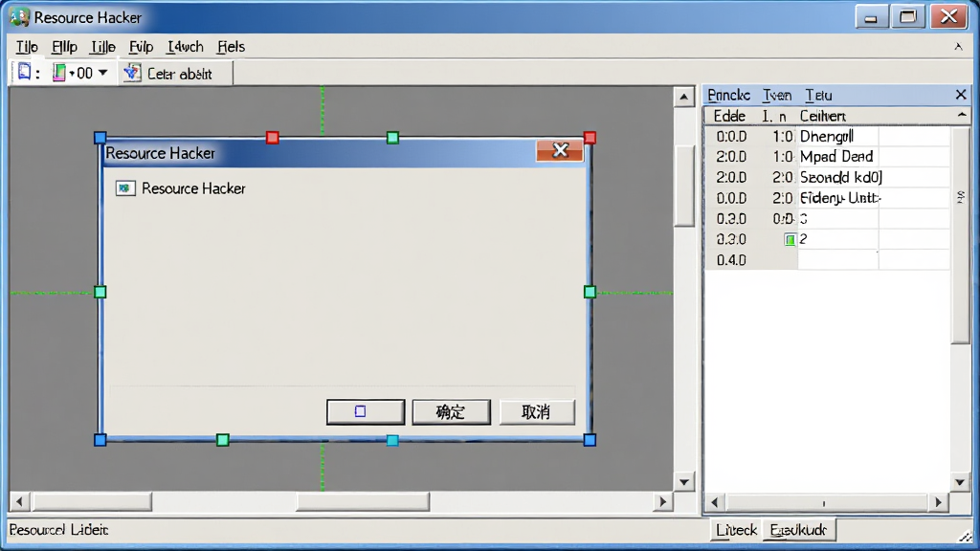Click the dialog button showing a small blue square

[x=366, y=411]
